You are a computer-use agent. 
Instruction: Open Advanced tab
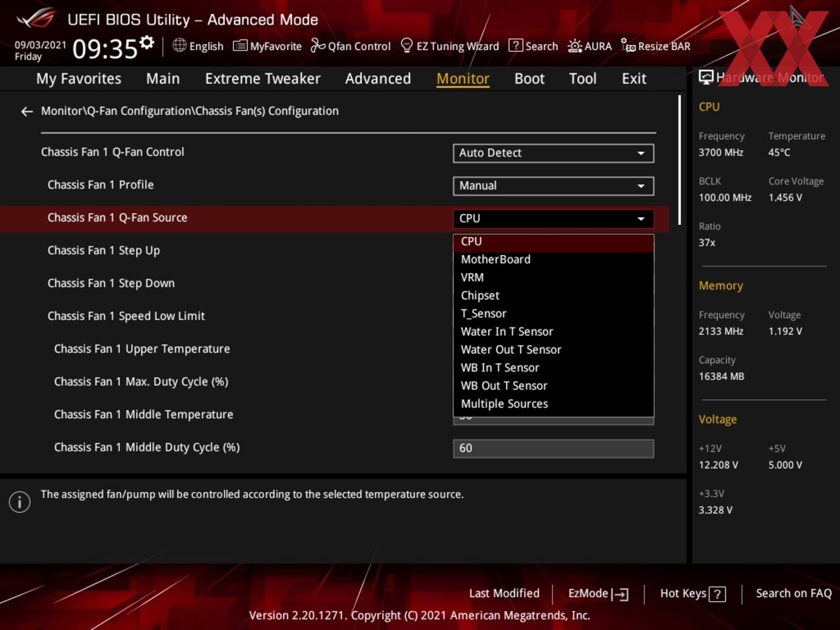[378, 79]
